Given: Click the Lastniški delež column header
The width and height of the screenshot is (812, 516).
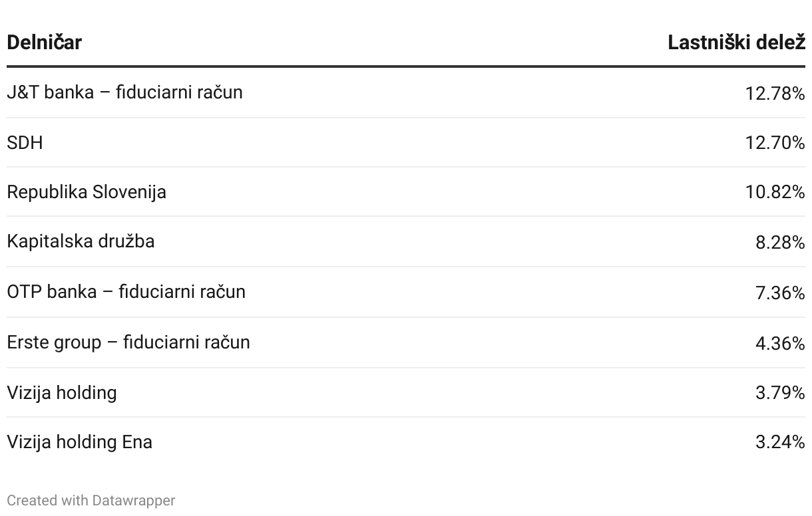Looking at the screenshot, I should [x=736, y=43].
